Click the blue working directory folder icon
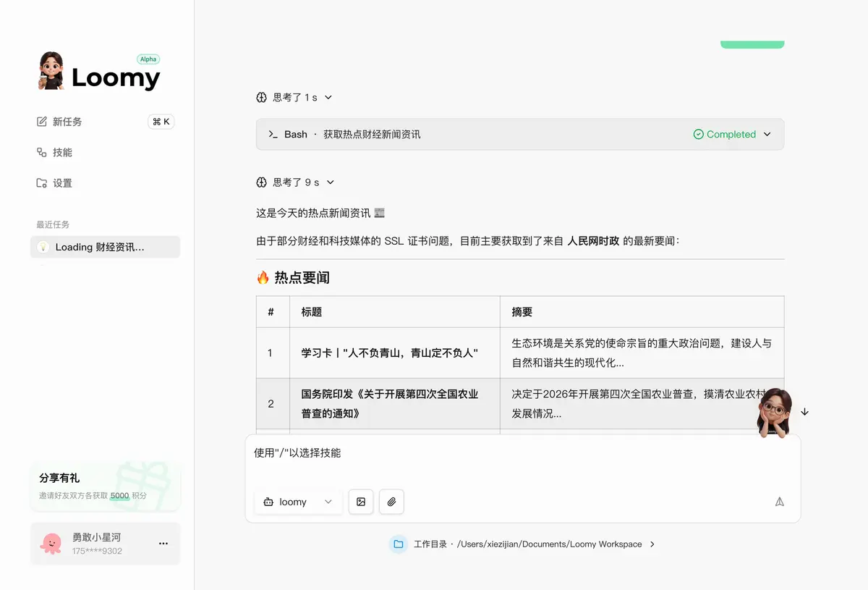This screenshot has width=868, height=590. tap(398, 544)
